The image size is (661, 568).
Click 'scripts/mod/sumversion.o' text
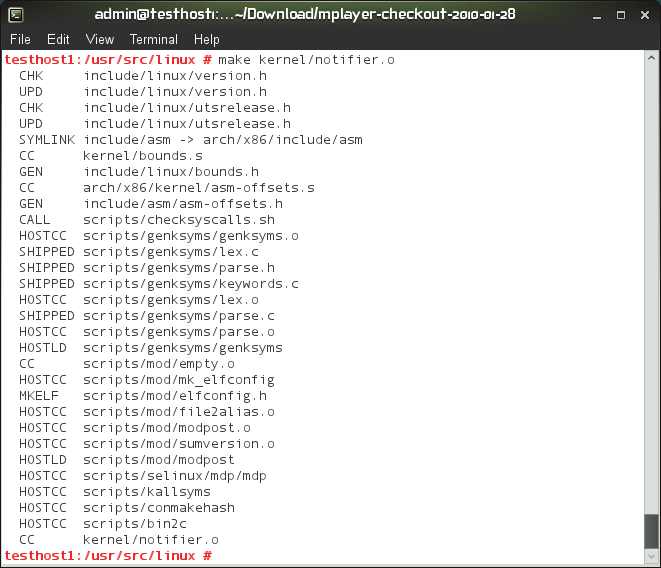click(x=179, y=444)
